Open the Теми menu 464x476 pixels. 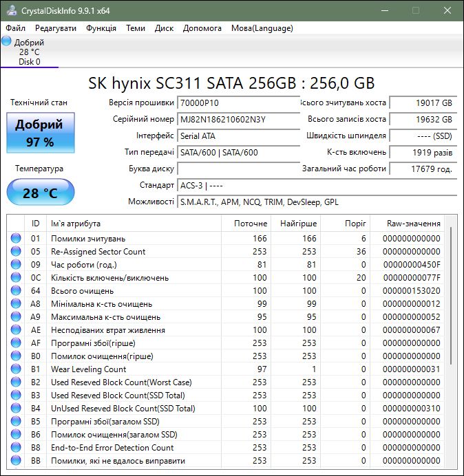pyautogui.click(x=136, y=28)
